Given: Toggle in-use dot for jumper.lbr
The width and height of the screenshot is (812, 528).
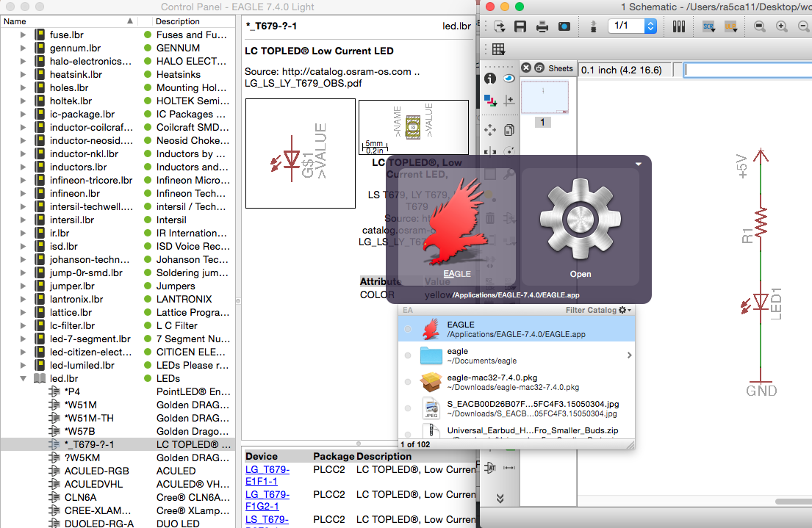Looking at the screenshot, I should (x=148, y=286).
